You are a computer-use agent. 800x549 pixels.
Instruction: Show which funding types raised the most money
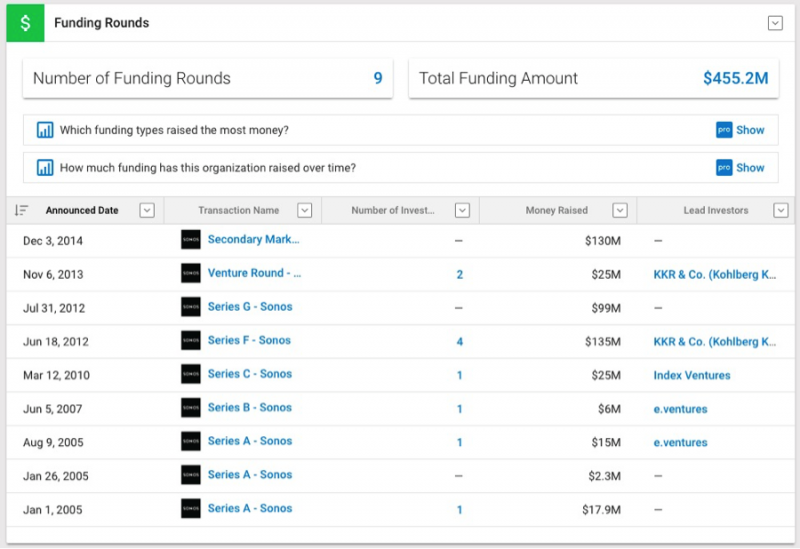tap(750, 130)
